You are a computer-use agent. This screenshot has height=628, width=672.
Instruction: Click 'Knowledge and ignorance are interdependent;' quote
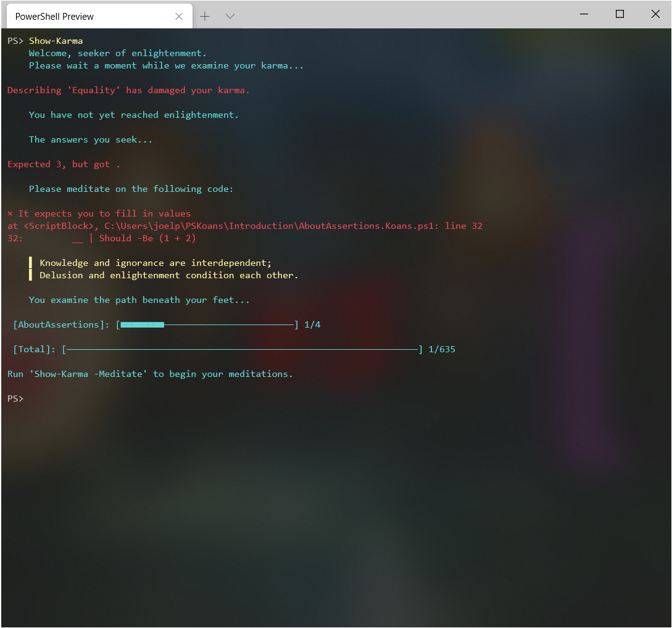coord(156,263)
